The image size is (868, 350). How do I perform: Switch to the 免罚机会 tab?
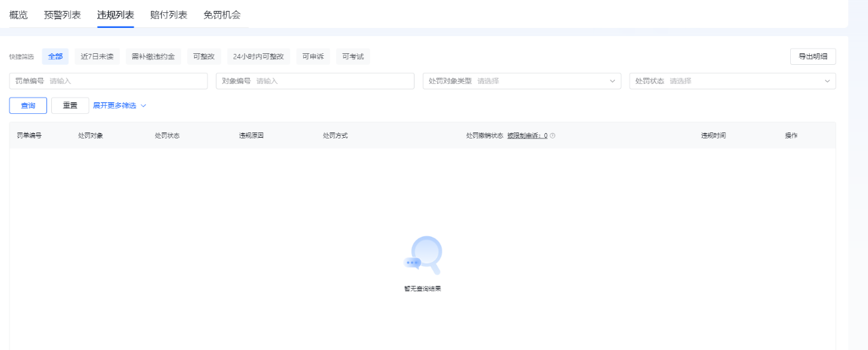[x=222, y=14]
